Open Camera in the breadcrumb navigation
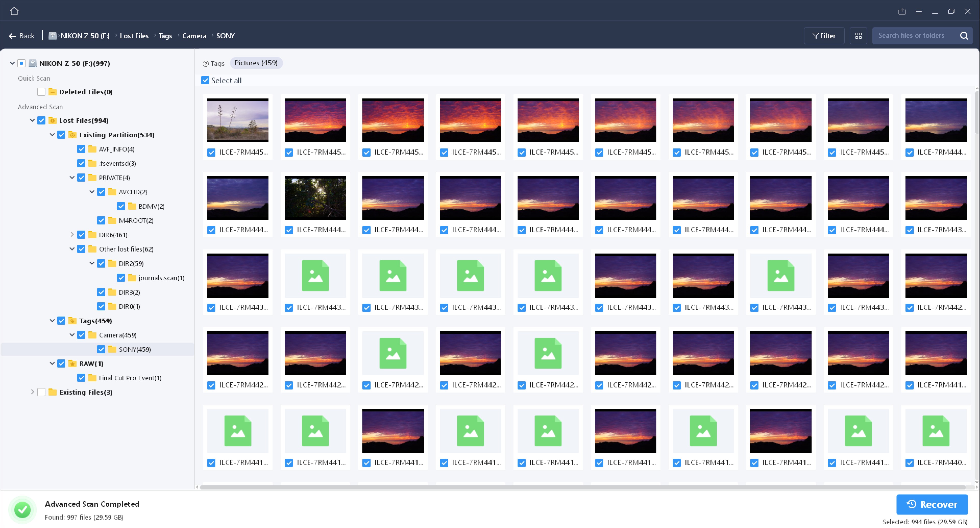The height and width of the screenshot is (528, 980). 194,35
